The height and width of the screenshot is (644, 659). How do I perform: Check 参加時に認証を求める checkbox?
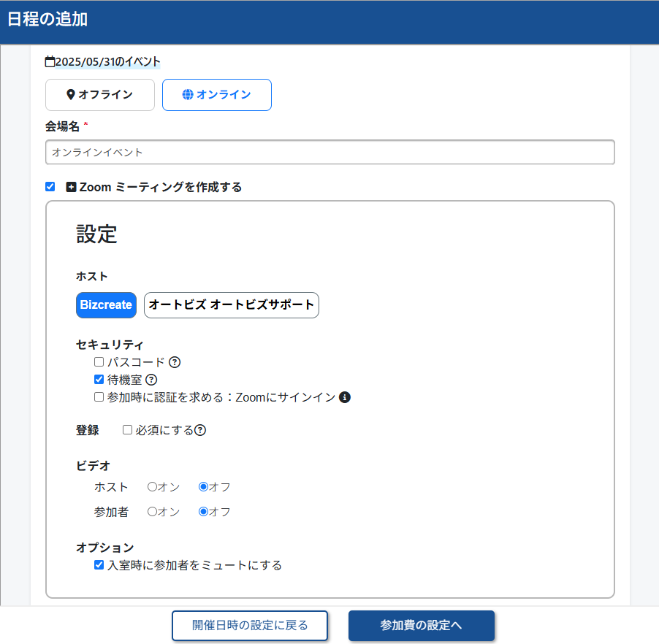(x=99, y=397)
